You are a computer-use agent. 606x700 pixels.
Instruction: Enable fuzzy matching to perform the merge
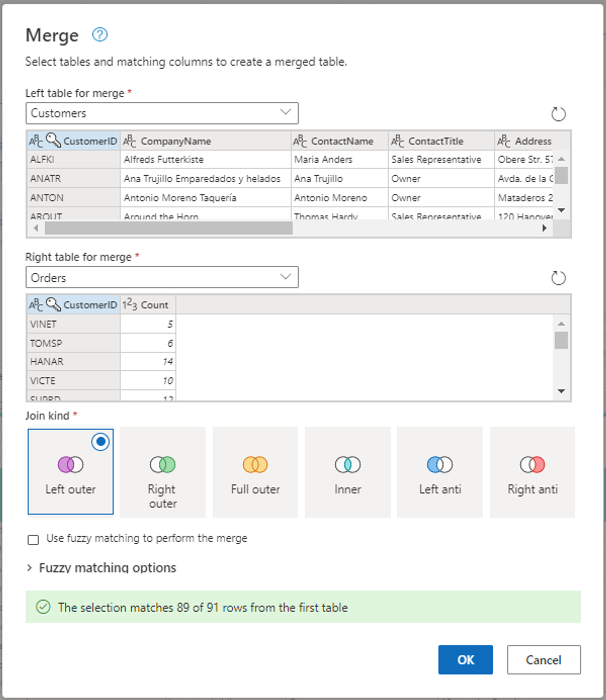click(x=33, y=539)
